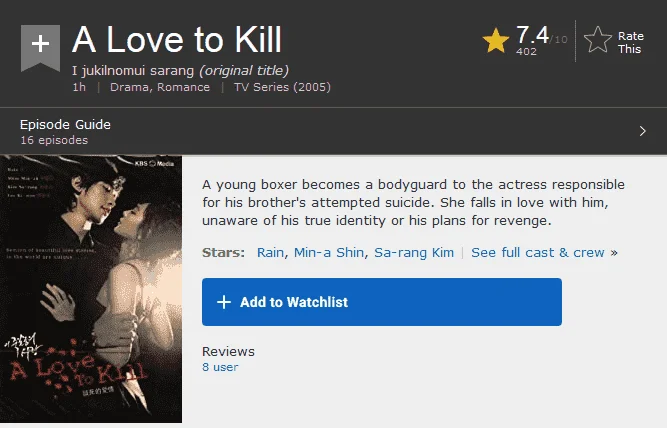Click the outlined Rate This star

tap(598, 40)
